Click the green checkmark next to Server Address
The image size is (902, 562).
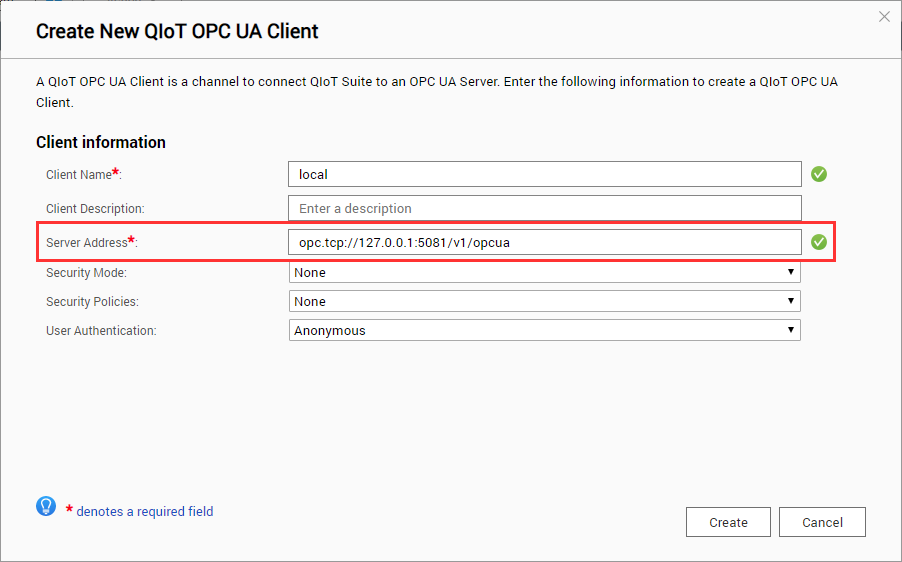pos(819,242)
